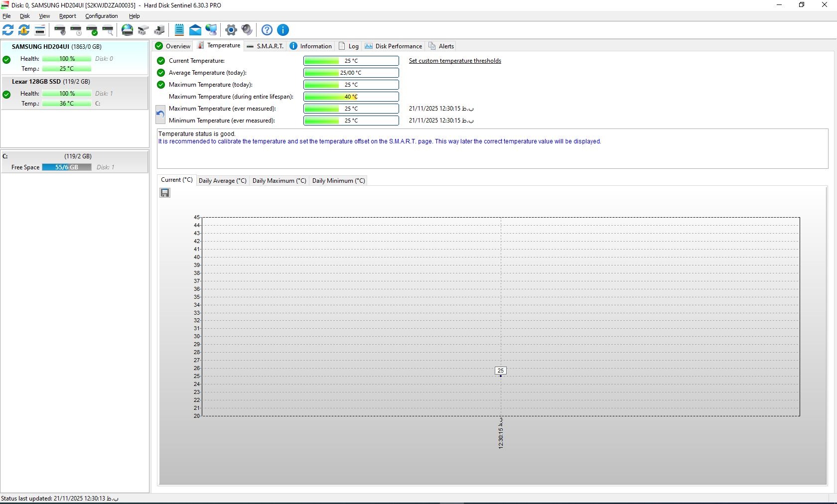Switch to the Alerts tab
The height and width of the screenshot is (504, 837).
pos(441,46)
